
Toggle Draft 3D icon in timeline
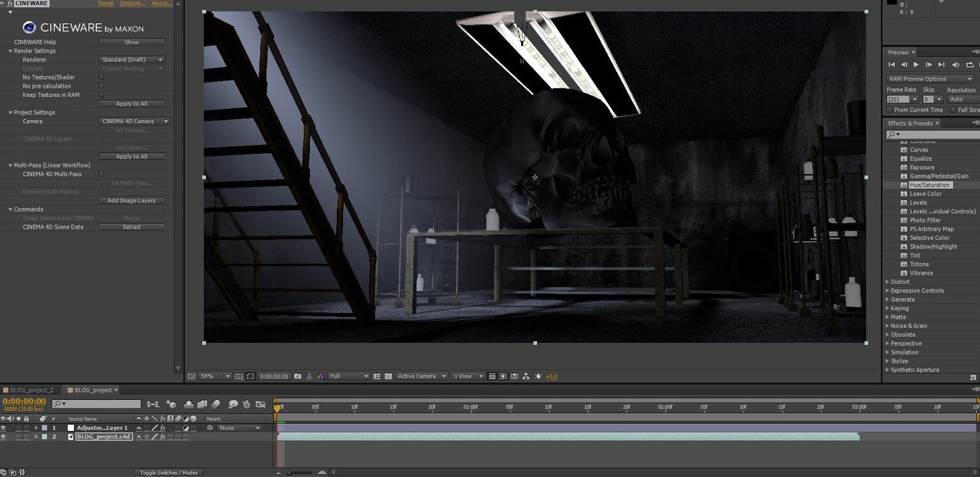[x=171, y=404]
